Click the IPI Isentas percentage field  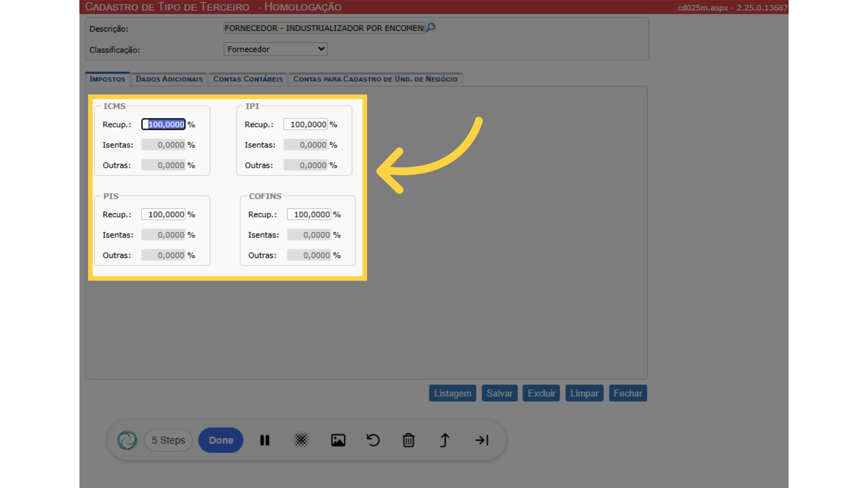pyautogui.click(x=306, y=145)
